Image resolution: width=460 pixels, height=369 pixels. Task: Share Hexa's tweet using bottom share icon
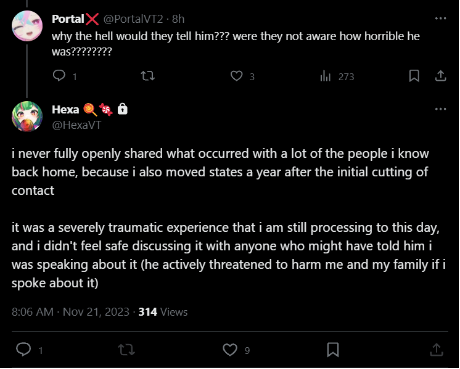coord(436,350)
